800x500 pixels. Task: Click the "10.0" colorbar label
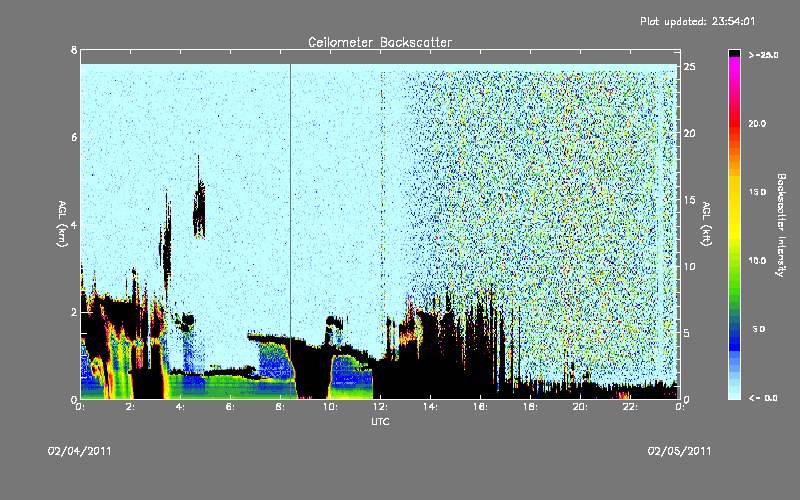757,260
